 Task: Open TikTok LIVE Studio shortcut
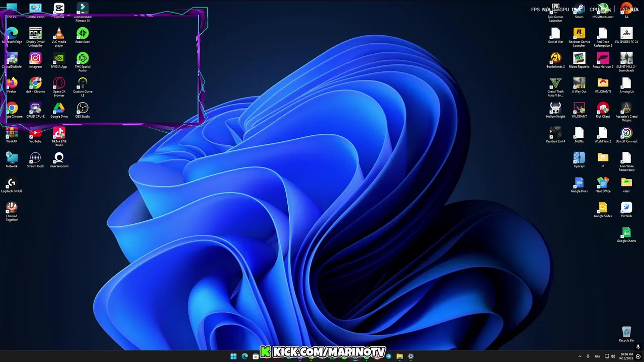tap(59, 137)
